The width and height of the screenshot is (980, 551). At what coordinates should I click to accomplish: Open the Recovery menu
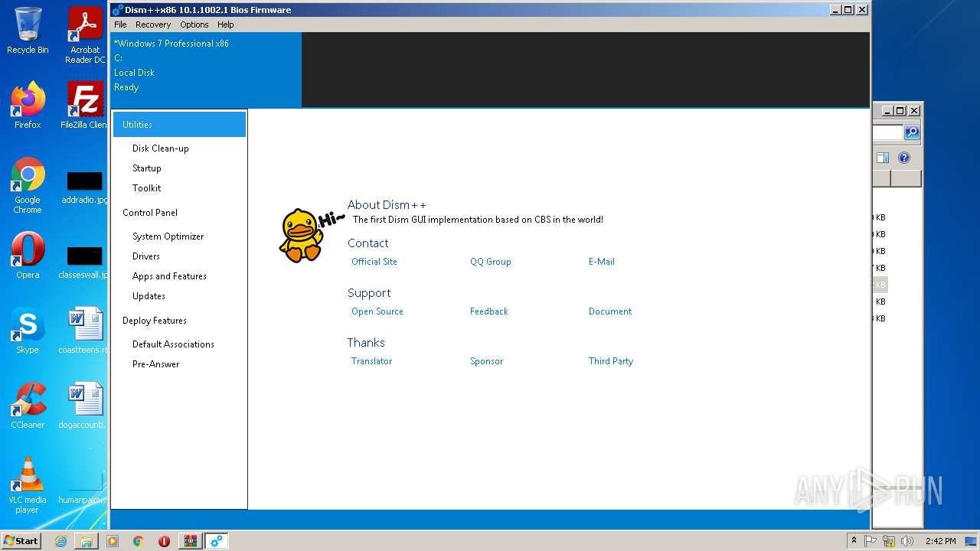click(153, 24)
